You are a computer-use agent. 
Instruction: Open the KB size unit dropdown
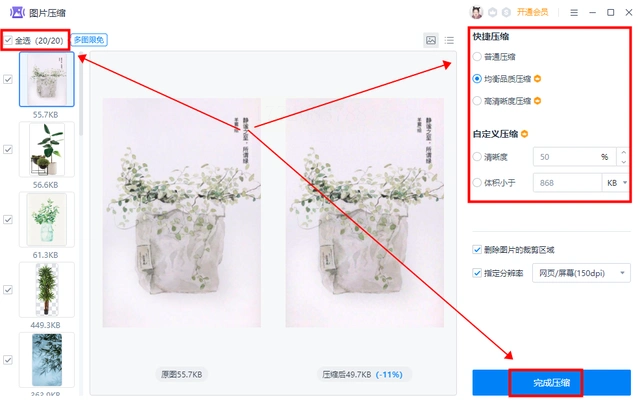coord(616,183)
